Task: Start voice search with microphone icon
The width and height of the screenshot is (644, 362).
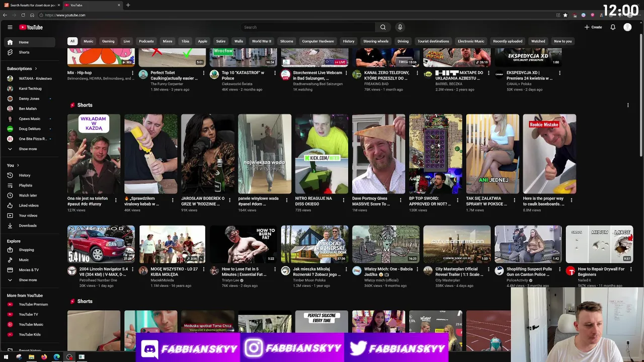Action: (x=400, y=27)
